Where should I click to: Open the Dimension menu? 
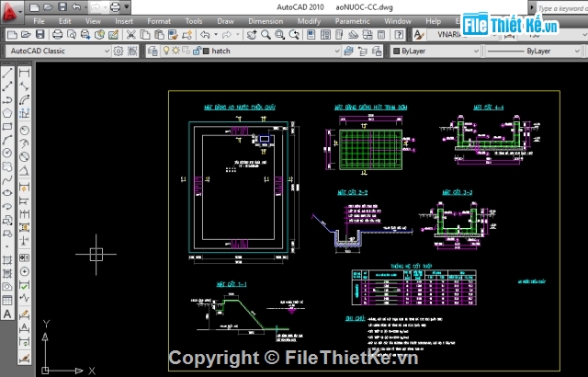click(266, 21)
